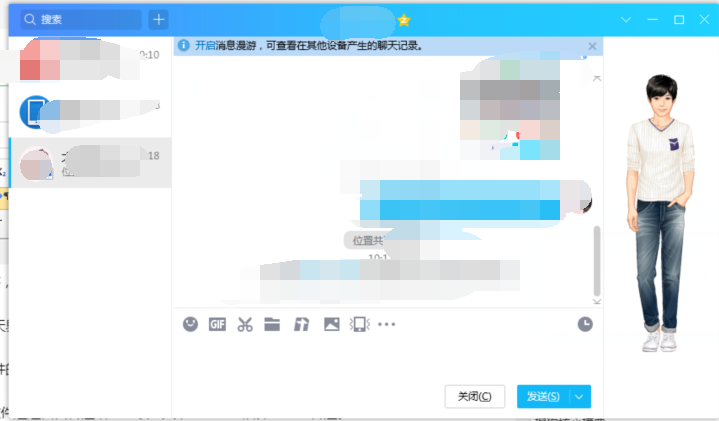This screenshot has height=421, width=719.
Task: Click the chat scrollbar up arrow
Action: coord(597,78)
